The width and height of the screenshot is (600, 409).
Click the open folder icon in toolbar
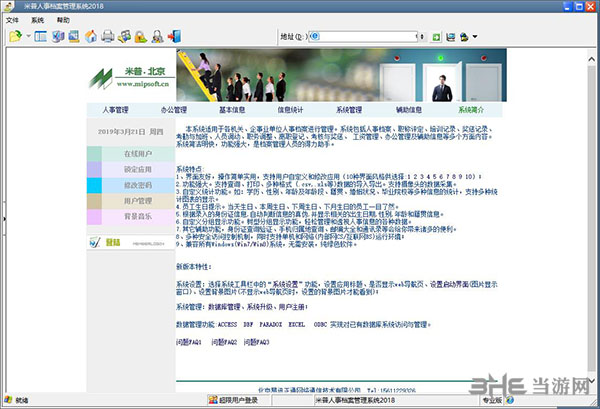coord(14,37)
